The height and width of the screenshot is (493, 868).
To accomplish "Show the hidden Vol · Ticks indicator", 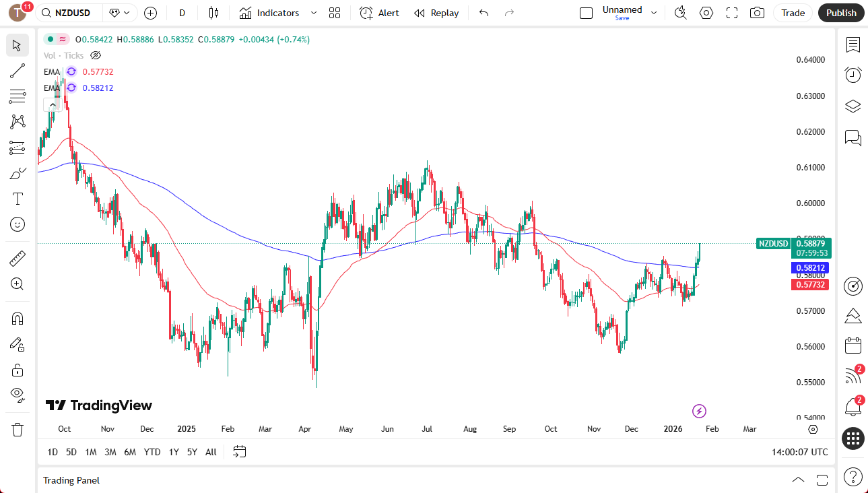I will tap(96, 55).
